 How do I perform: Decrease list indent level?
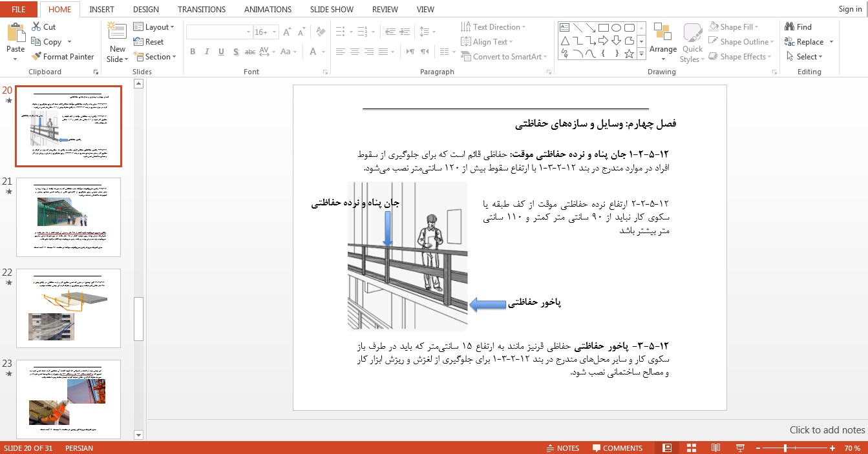click(390, 32)
